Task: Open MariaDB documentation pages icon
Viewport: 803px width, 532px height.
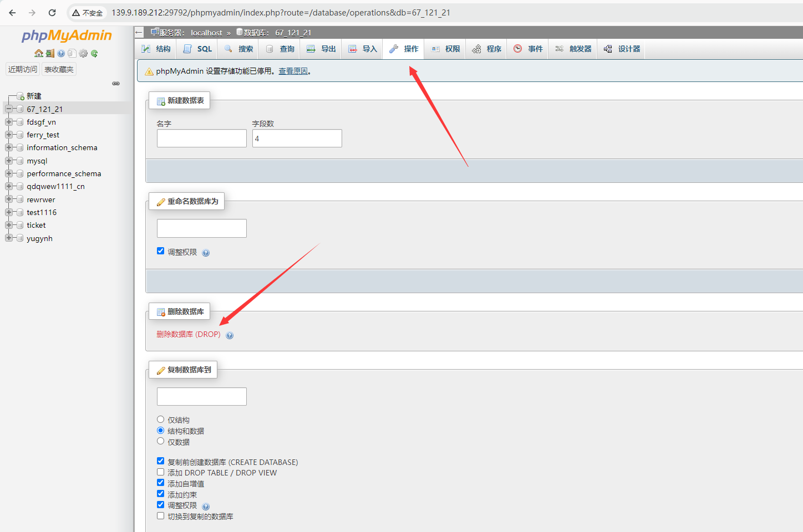Action: coord(72,54)
